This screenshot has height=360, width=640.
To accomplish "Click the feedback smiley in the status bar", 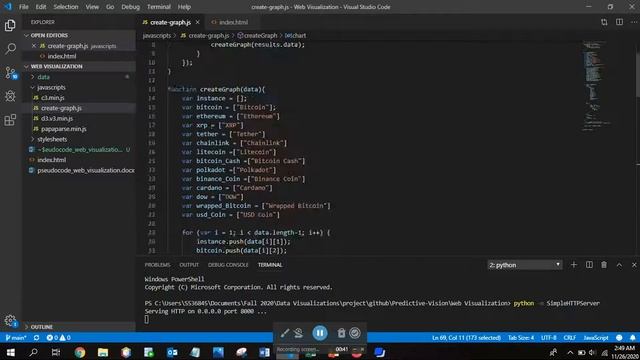I will tap(619, 338).
